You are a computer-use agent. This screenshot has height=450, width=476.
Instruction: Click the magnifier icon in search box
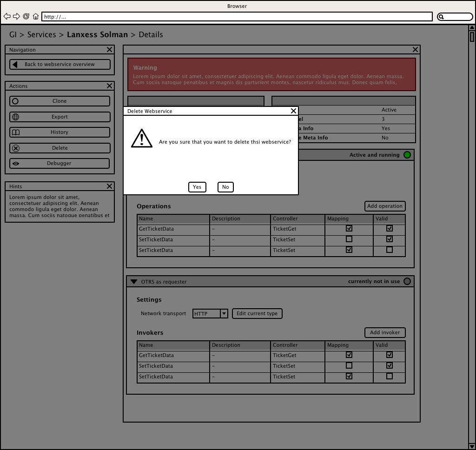point(442,17)
